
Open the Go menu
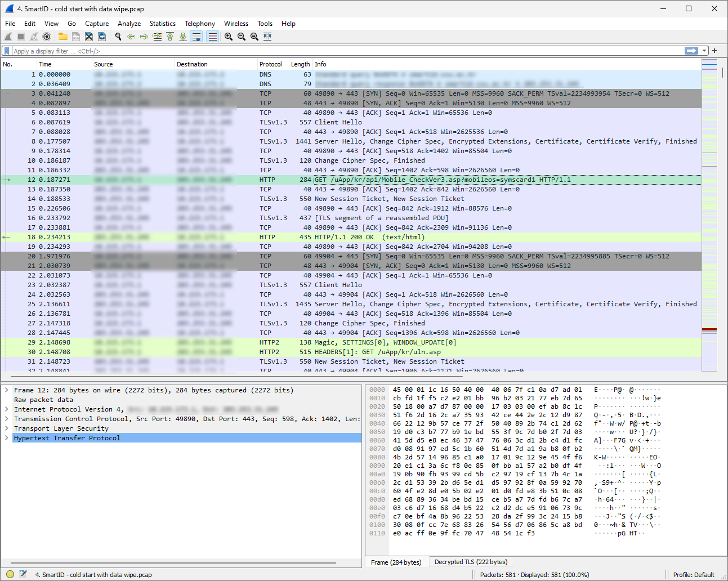[72, 24]
